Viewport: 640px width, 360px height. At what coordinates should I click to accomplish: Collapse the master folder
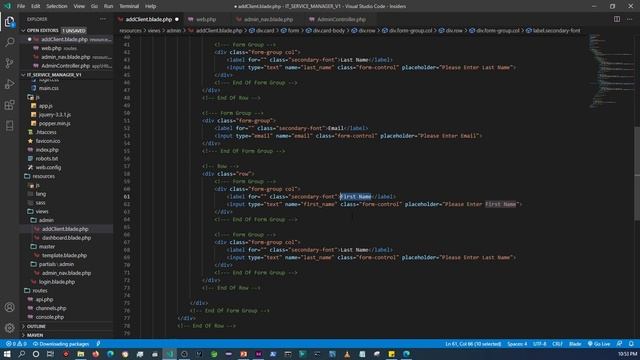[47, 247]
